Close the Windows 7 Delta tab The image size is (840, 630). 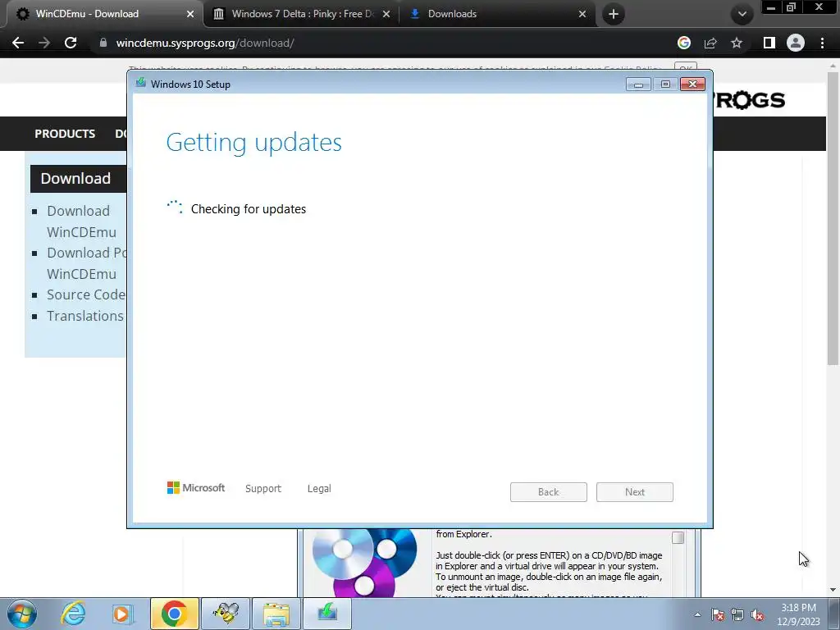pos(386,14)
